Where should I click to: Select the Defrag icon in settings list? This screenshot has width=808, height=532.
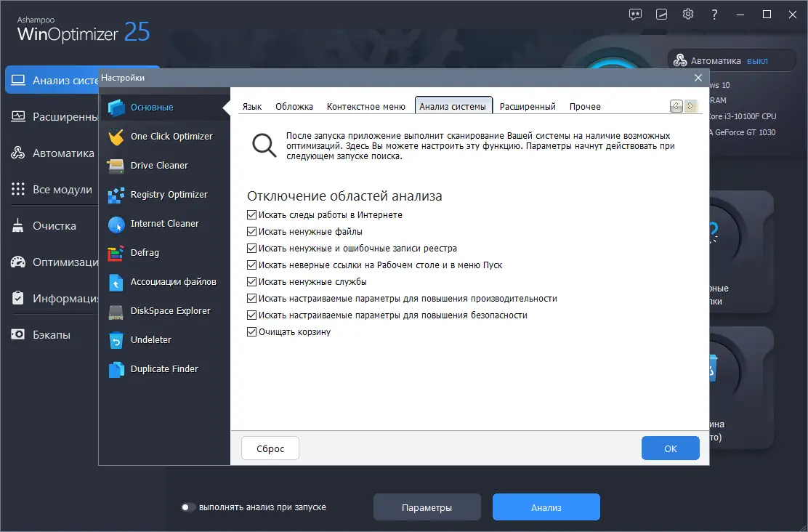click(116, 253)
